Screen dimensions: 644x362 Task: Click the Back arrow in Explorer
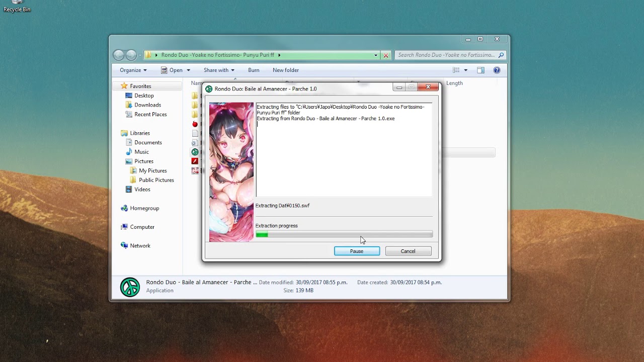click(119, 55)
